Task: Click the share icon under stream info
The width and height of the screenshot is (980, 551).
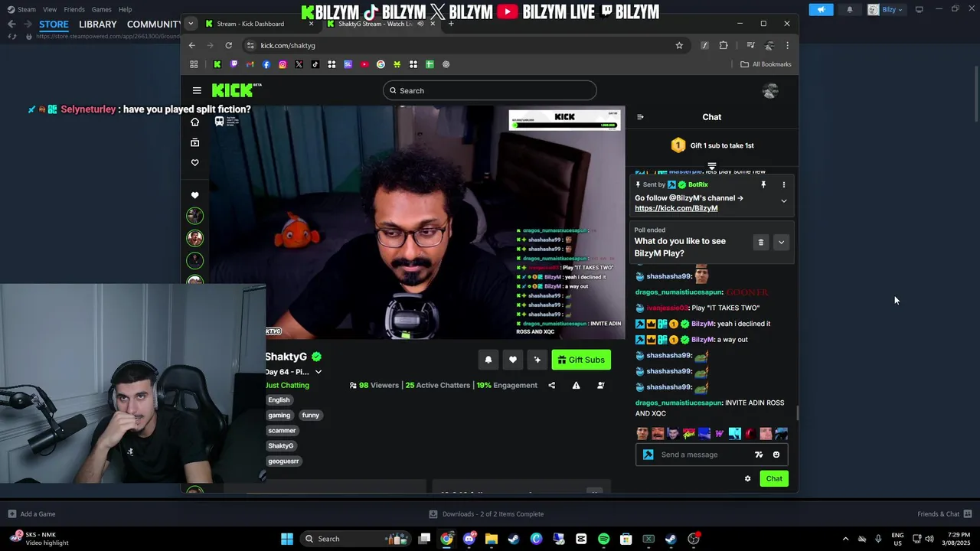Action: [x=552, y=385]
